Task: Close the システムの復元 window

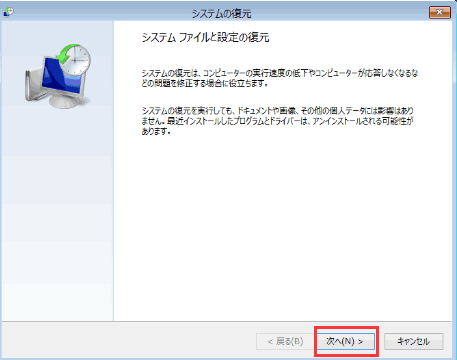Action: [x=440, y=12]
